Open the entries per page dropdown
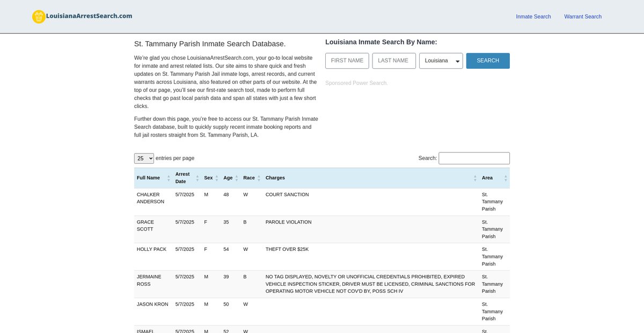 pyautogui.click(x=144, y=158)
